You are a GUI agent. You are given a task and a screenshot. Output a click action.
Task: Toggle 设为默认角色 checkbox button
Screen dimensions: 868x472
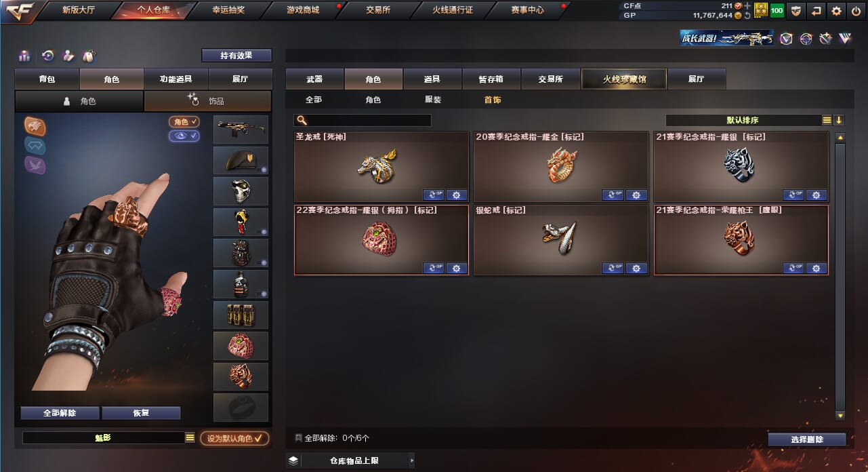[x=234, y=439]
